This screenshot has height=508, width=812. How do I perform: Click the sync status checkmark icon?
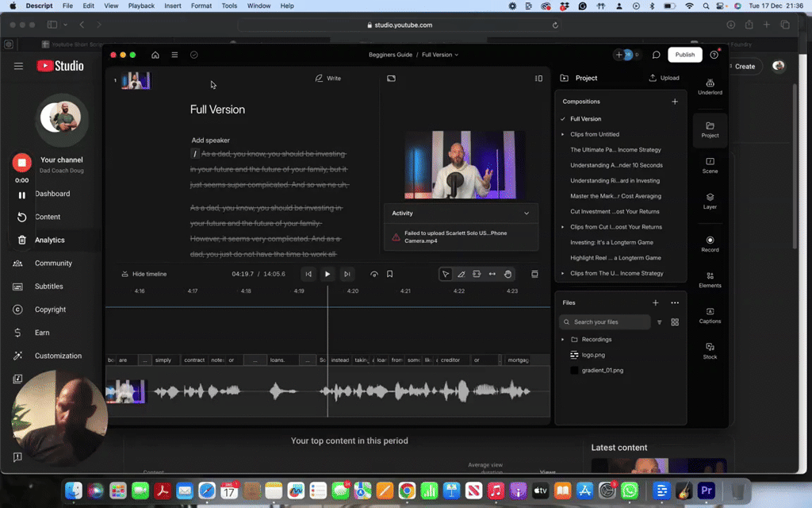pos(194,55)
